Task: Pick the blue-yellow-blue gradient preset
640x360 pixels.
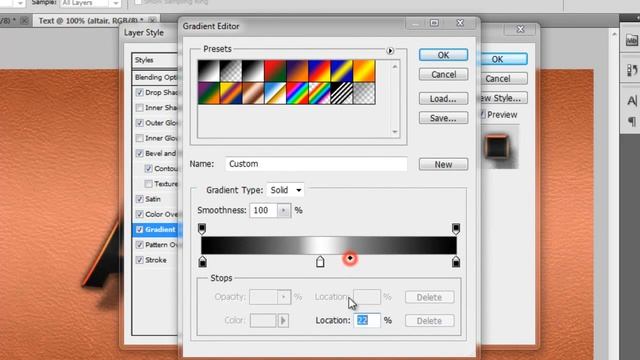Action: pos(342,71)
